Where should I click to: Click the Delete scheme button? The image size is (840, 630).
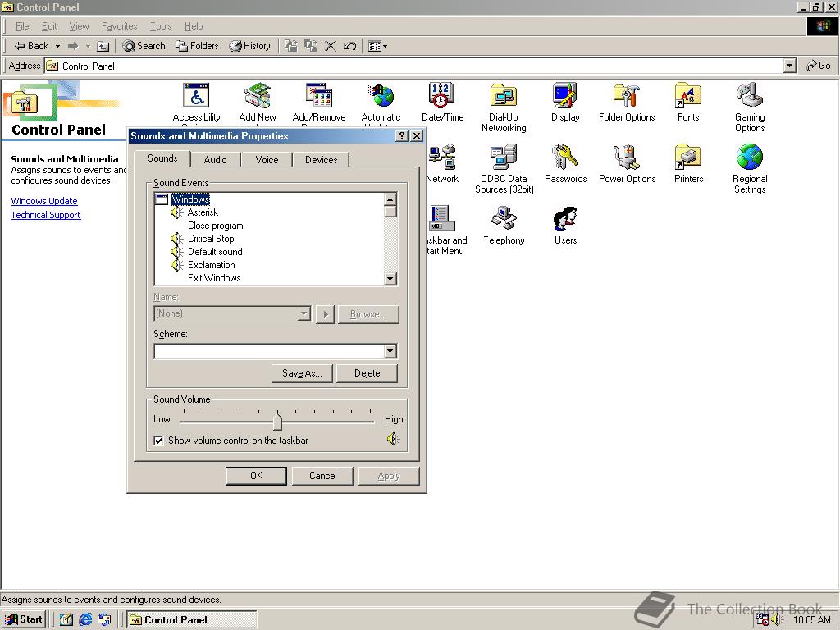pyautogui.click(x=367, y=373)
